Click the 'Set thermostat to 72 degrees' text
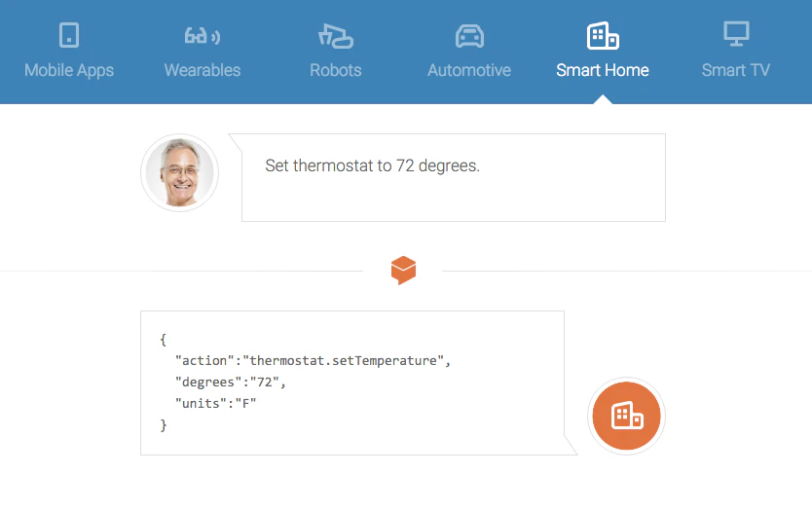The width and height of the screenshot is (812, 511). tap(372, 165)
